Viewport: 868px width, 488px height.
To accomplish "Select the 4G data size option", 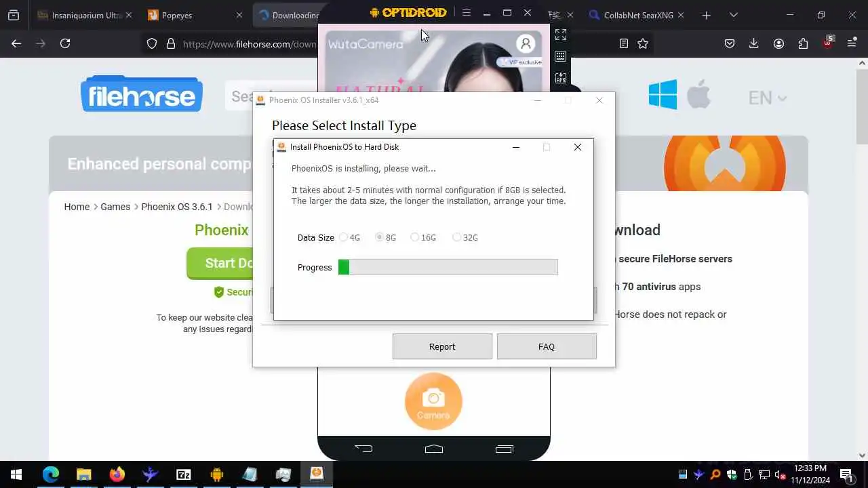I will (x=349, y=237).
